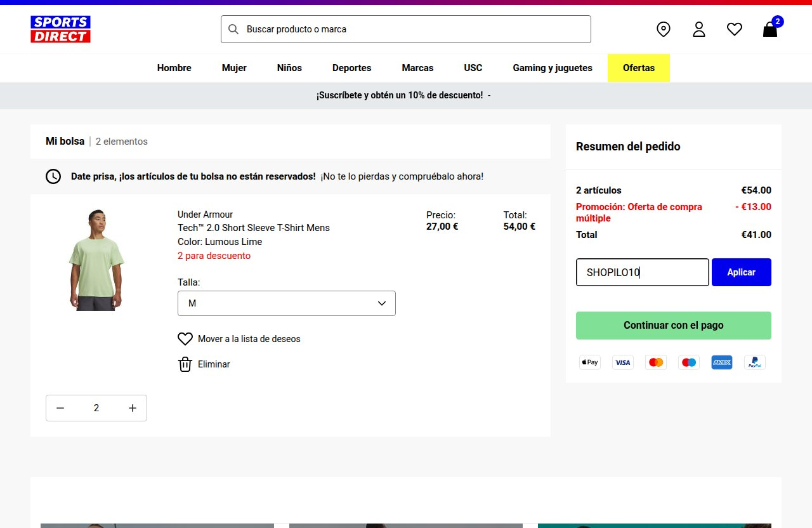Open the Mujer menu

click(x=234, y=68)
